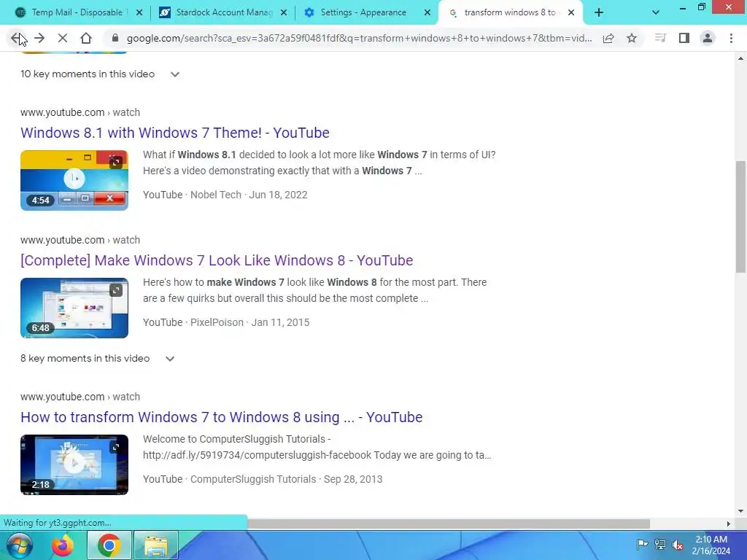
Task: View site info via the padlock icon
Action: click(x=115, y=38)
